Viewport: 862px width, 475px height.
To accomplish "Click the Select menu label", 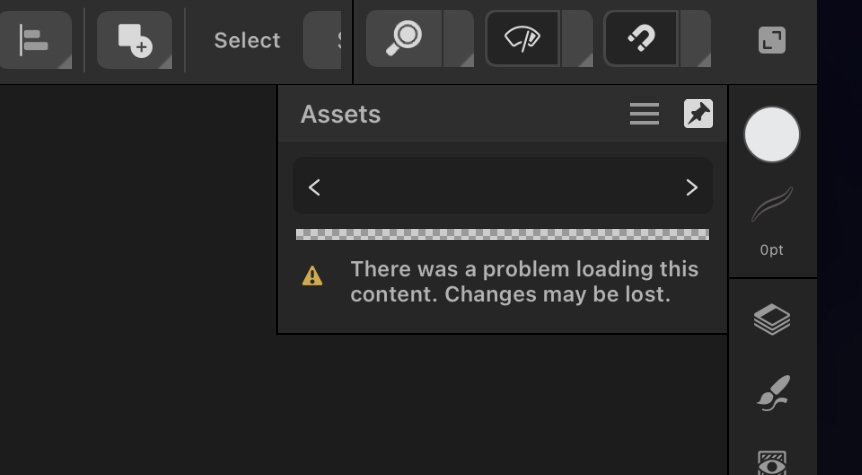I will pos(247,40).
